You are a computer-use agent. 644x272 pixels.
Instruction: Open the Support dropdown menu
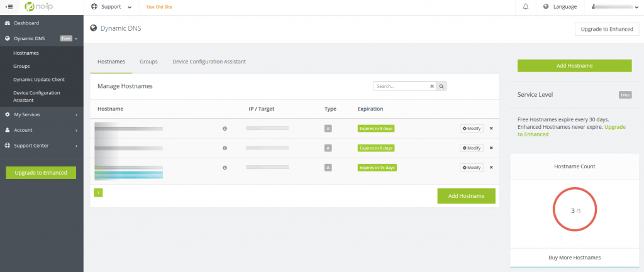coord(112,7)
